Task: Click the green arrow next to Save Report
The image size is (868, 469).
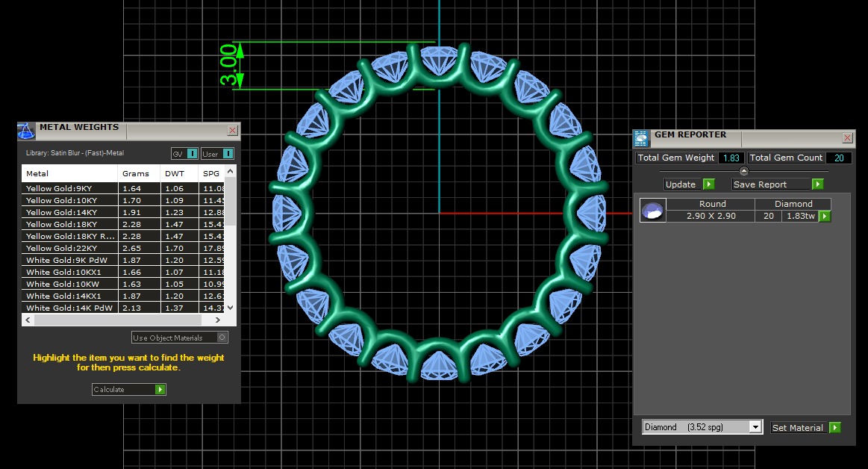Action: (818, 184)
